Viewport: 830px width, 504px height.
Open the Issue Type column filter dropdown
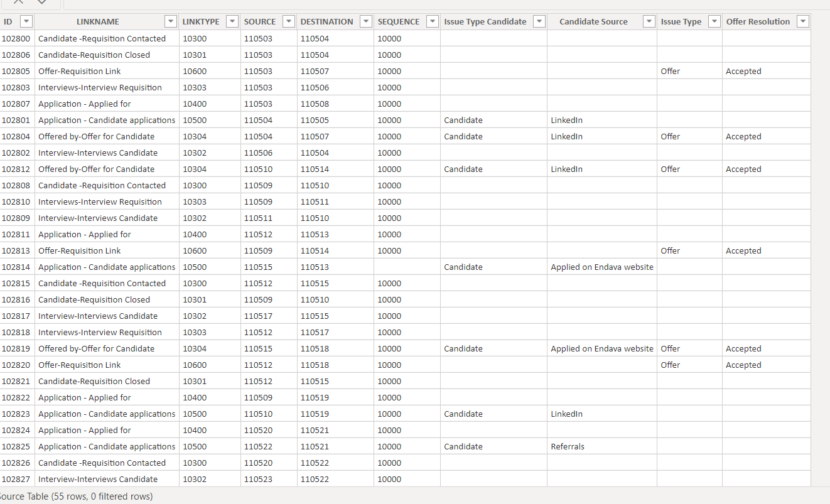tap(714, 21)
